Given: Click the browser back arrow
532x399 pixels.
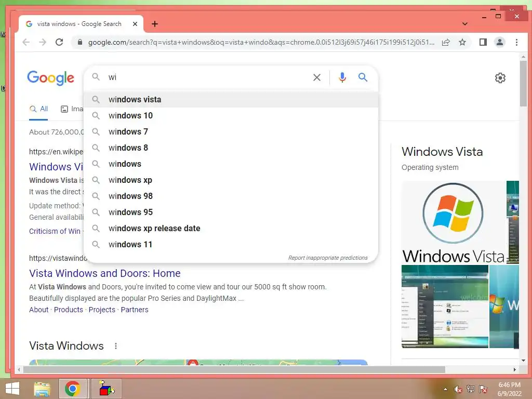Looking at the screenshot, I should point(26,42).
